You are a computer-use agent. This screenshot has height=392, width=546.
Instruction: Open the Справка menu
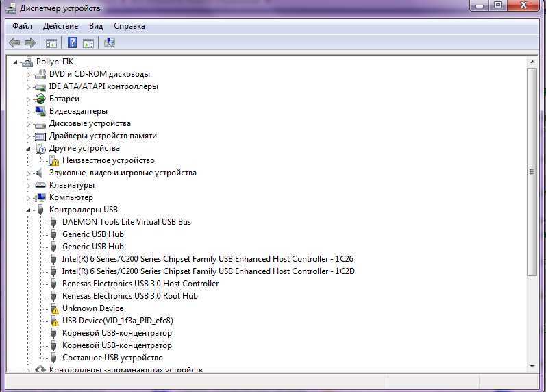click(129, 26)
